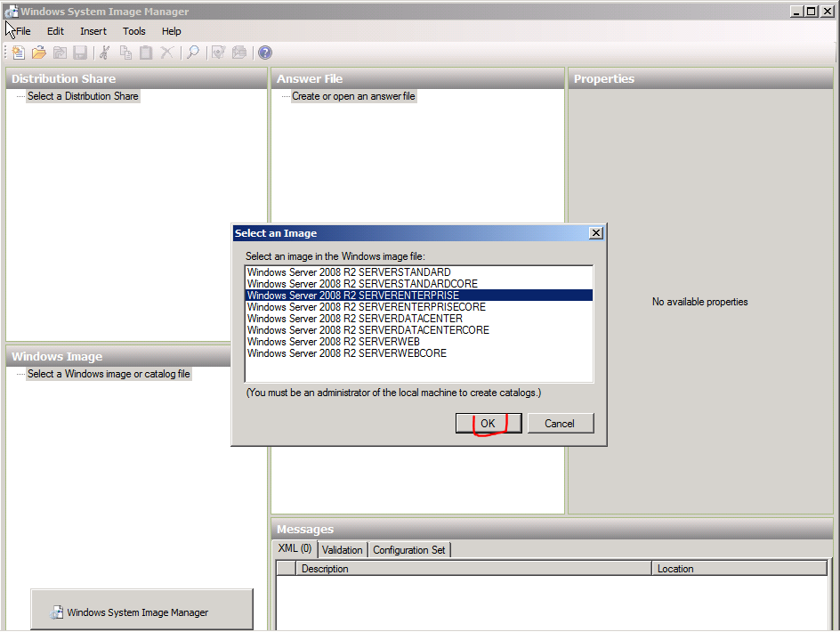The image size is (840, 632).
Task: Click 'Select a Windows image or catalog file'
Action: tap(109, 374)
